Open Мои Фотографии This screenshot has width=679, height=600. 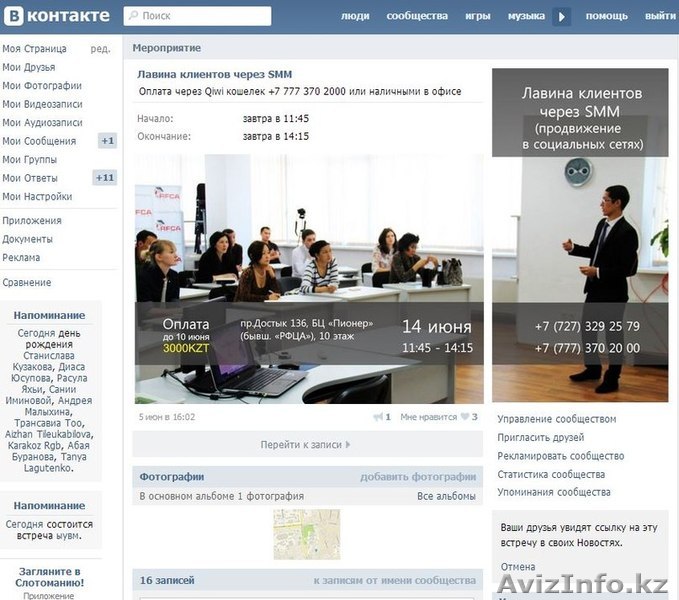[x=42, y=86]
